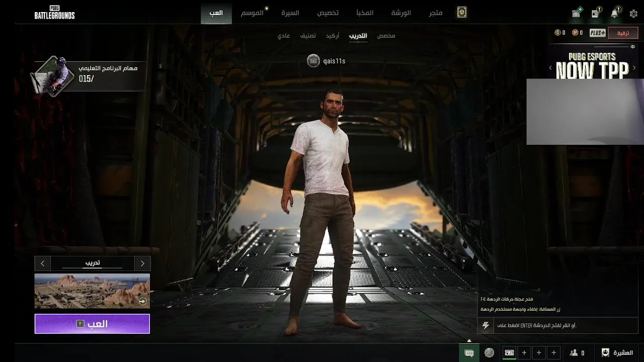Screen dimensions: 644x362
Task: Open the السيرة career tab
Action: point(290,13)
